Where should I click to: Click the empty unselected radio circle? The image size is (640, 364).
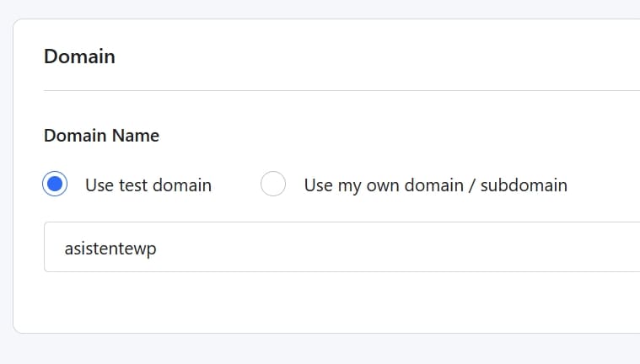coord(273,185)
